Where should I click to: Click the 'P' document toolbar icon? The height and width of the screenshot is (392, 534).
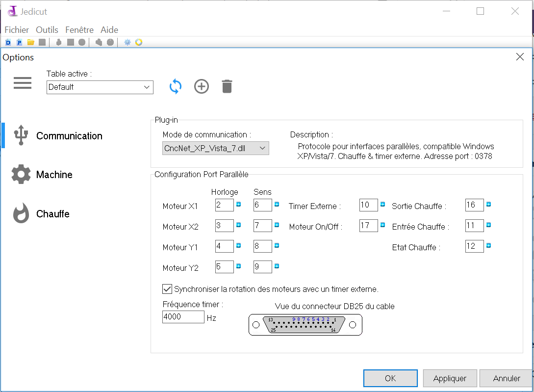[x=20, y=43]
